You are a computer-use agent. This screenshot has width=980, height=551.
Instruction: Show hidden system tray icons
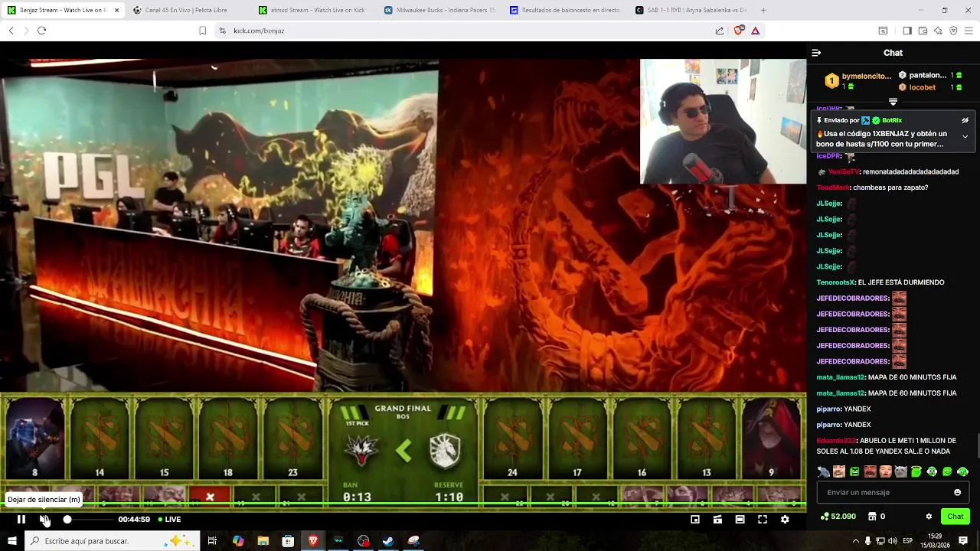855,541
